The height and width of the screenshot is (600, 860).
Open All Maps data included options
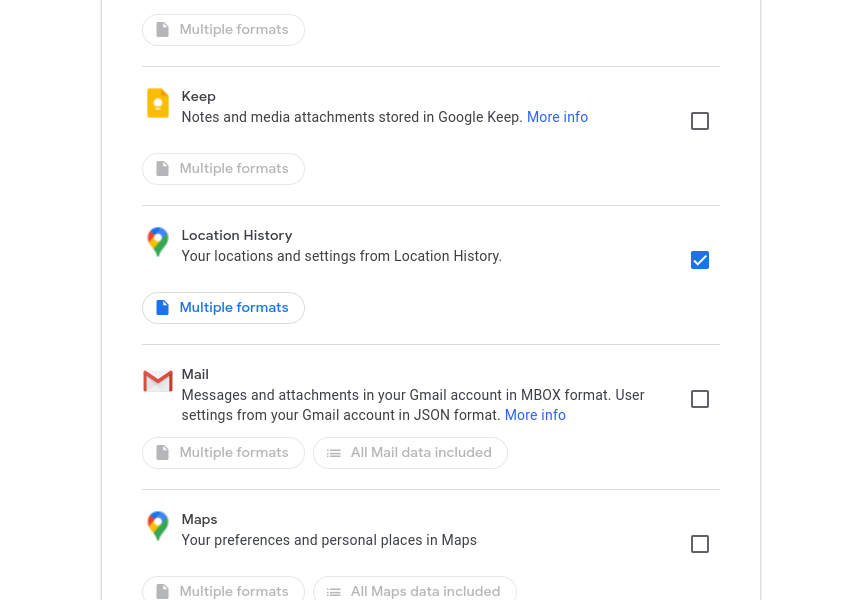tap(415, 588)
